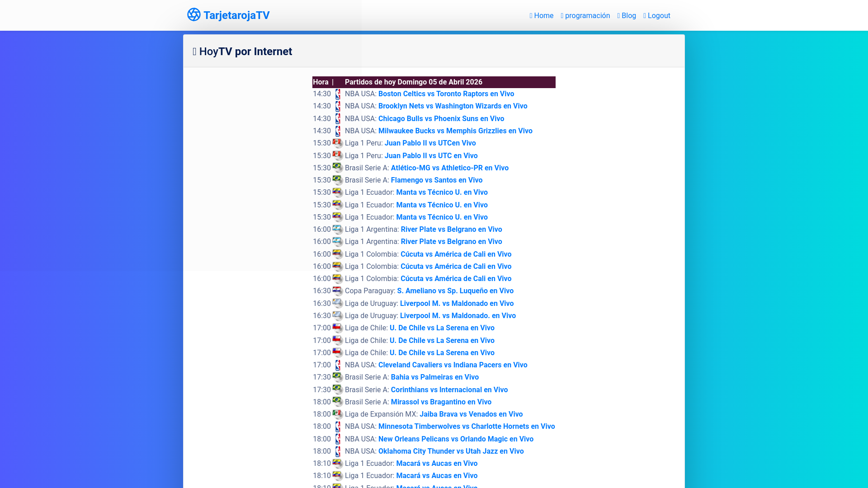Open Corinthians vs Internacional en Vivo

449,390
